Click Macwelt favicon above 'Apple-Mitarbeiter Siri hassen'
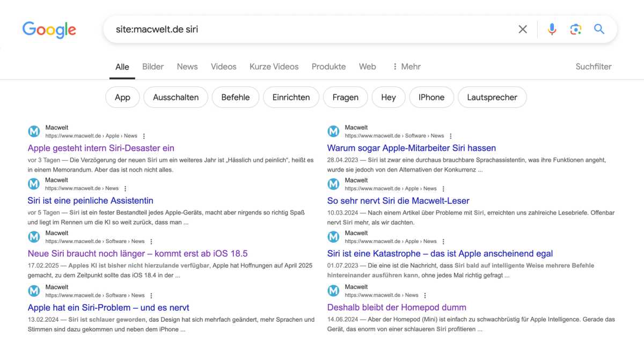644x362 pixels. [333, 131]
